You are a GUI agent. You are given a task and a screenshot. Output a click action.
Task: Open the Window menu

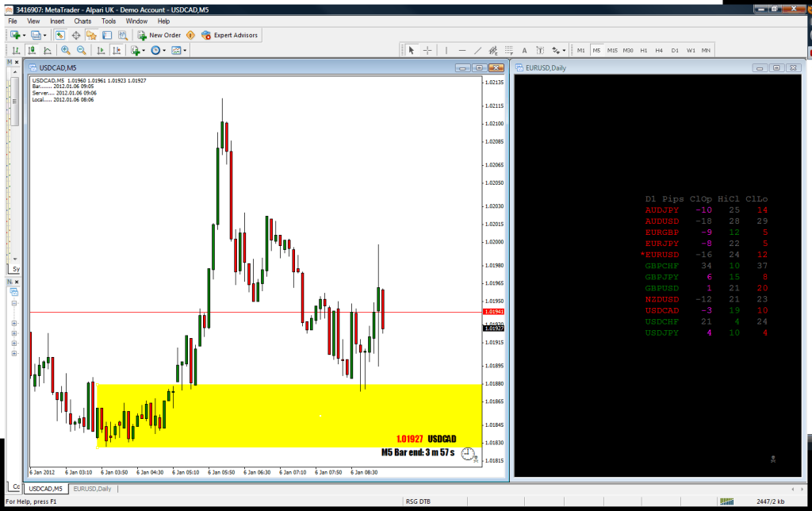tap(136, 21)
